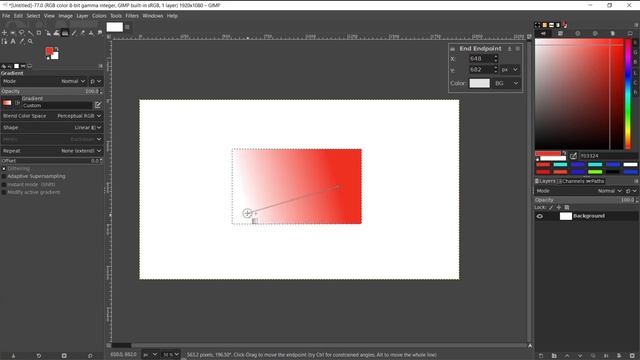Select the Fuzzy Select wand tool
Image resolution: width=640 pixels, height=360 pixels.
[x=30, y=33]
